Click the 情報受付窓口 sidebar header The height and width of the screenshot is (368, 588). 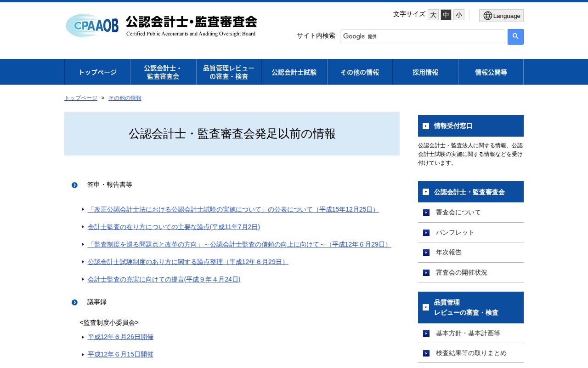[x=471, y=126]
